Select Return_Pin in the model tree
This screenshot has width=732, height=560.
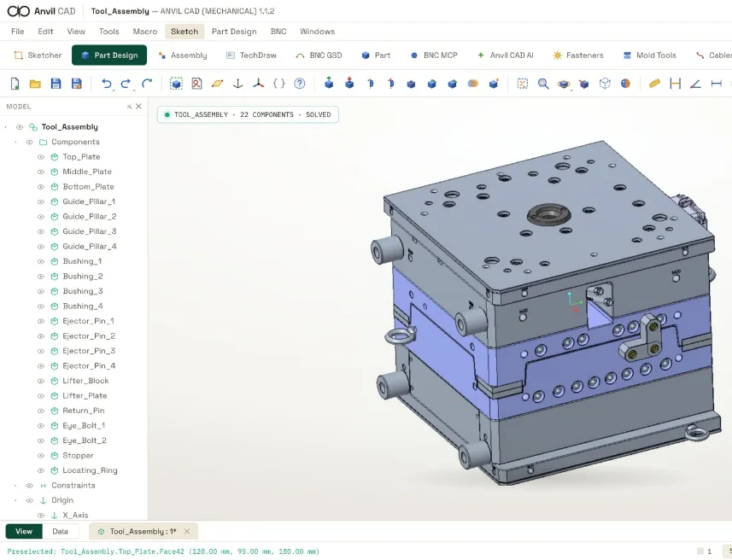pyautogui.click(x=84, y=411)
